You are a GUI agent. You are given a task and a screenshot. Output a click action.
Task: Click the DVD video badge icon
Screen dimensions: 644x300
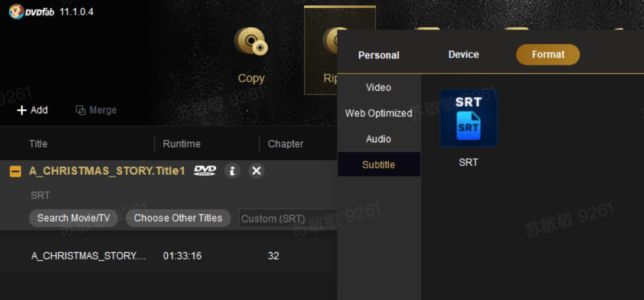(205, 171)
